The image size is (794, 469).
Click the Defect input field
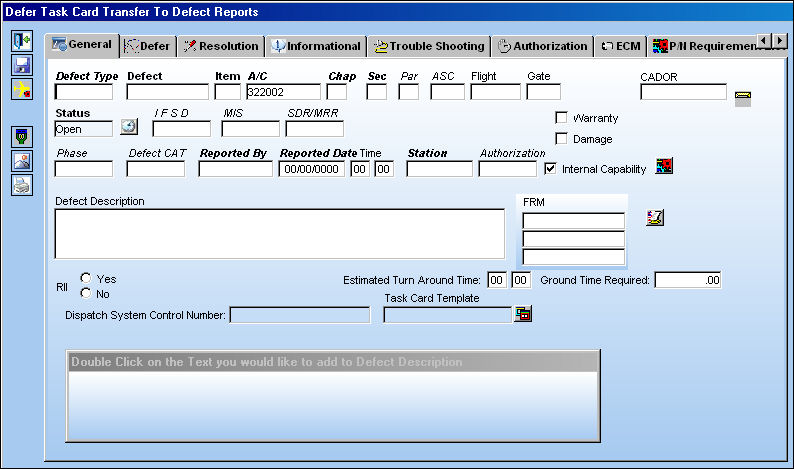pyautogui.click(x=168, y=92)
